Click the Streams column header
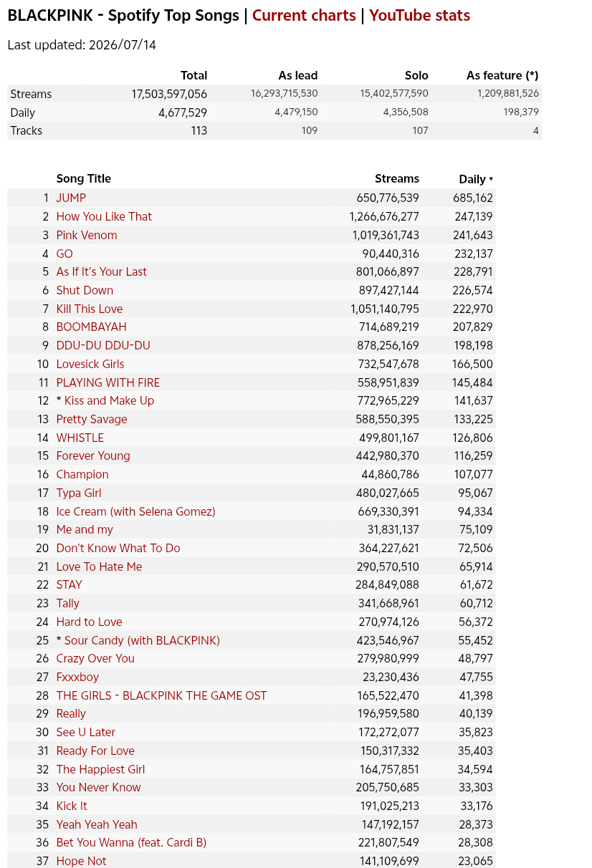592x868 pixels. point(397,179)
